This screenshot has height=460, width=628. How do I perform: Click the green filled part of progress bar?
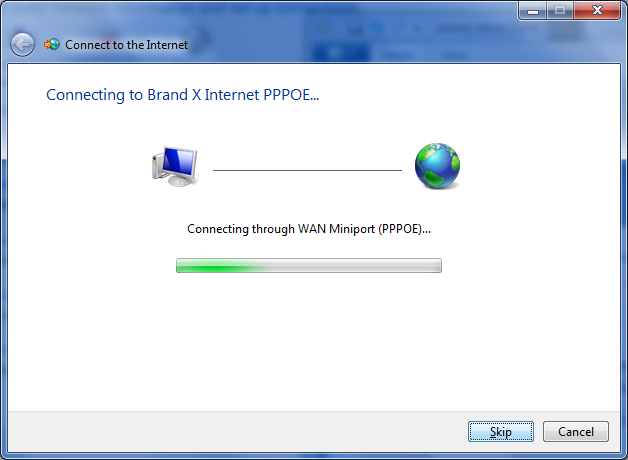pyautogui.click(x=218, y=265)
